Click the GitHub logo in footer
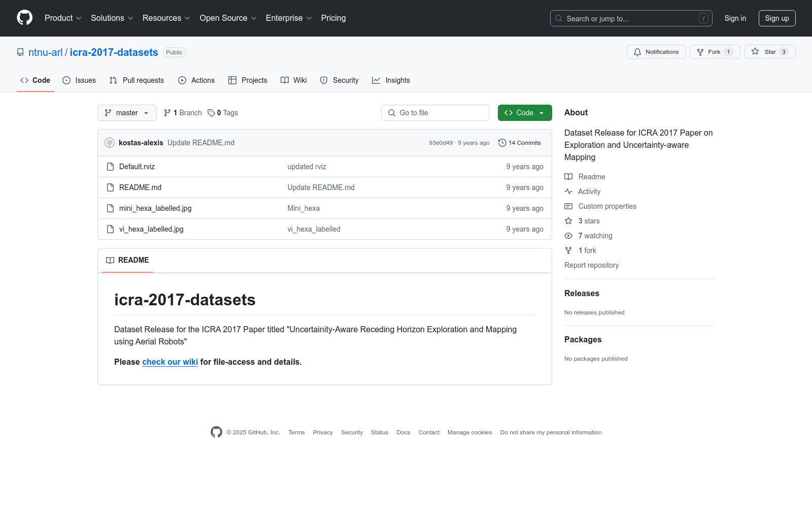Image resolution: width=812 pixels, height=508 pixels. pos(216,432)
